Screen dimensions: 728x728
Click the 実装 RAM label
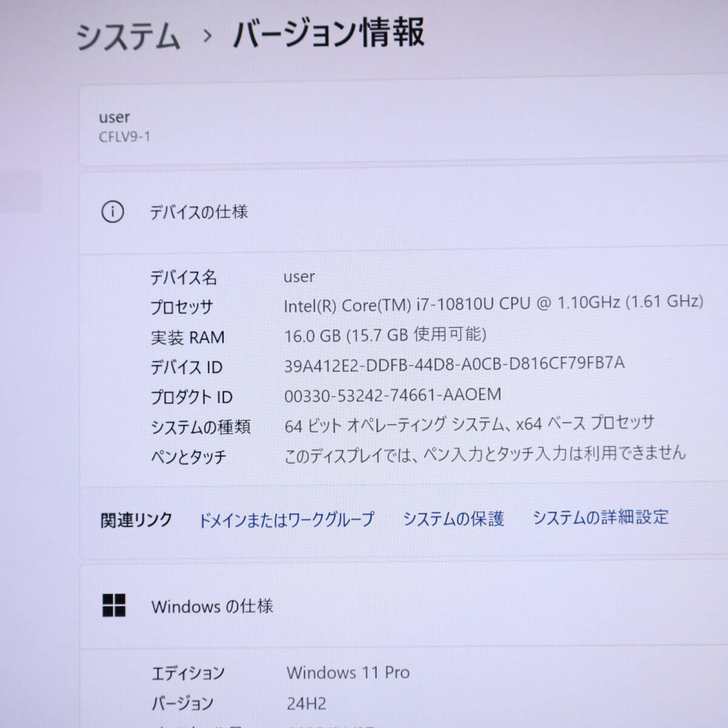187,337
